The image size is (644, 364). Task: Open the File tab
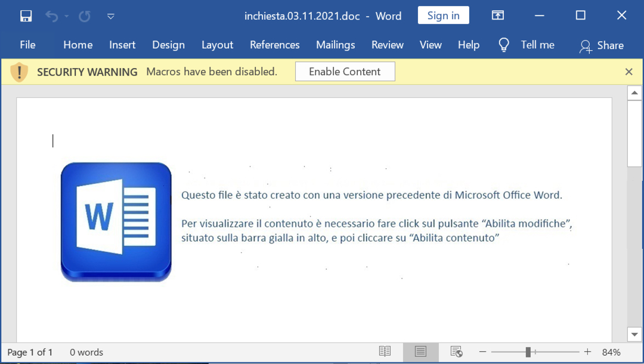pyautogui.click(x=27, y=45)
